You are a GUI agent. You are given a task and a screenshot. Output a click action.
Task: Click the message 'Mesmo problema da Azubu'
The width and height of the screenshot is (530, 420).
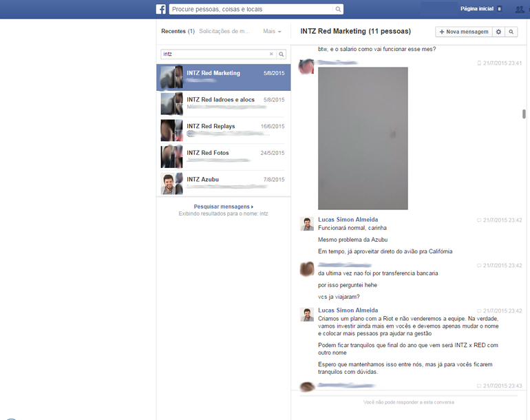[353, 240]
